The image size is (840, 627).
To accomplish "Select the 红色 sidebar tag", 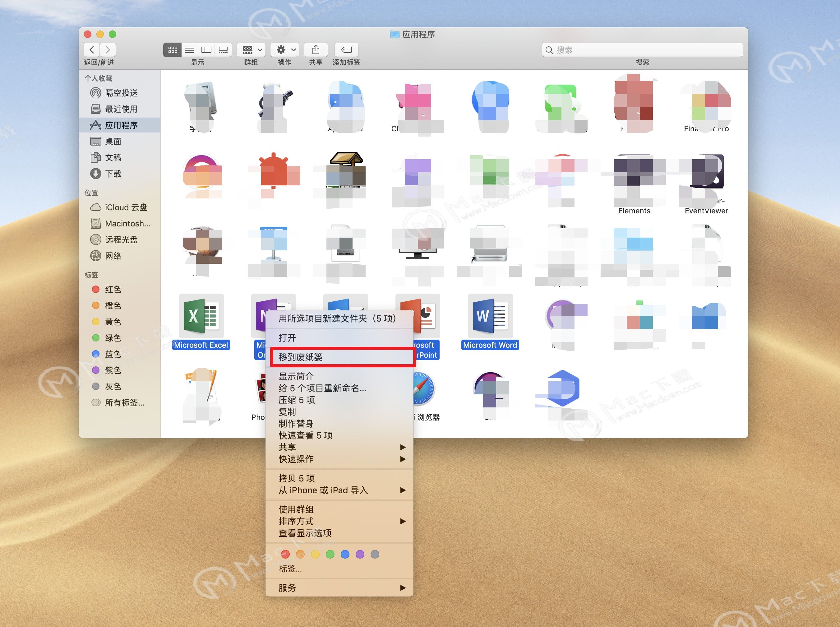I will pyautogui.click(x=120, y=289).
